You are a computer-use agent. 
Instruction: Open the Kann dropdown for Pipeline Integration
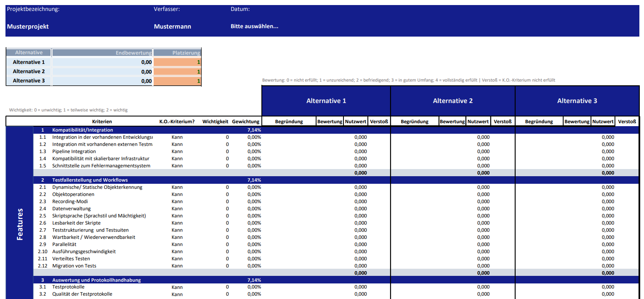coord(177,151)
